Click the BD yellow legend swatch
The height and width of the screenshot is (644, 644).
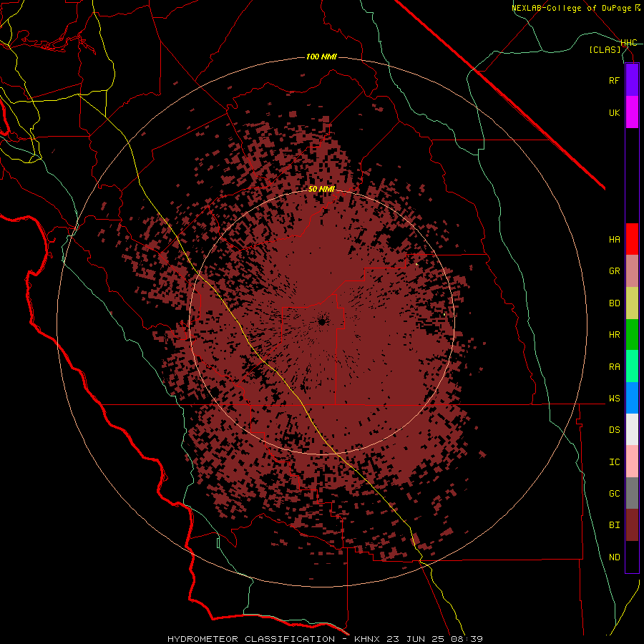[x=632, y=303]
